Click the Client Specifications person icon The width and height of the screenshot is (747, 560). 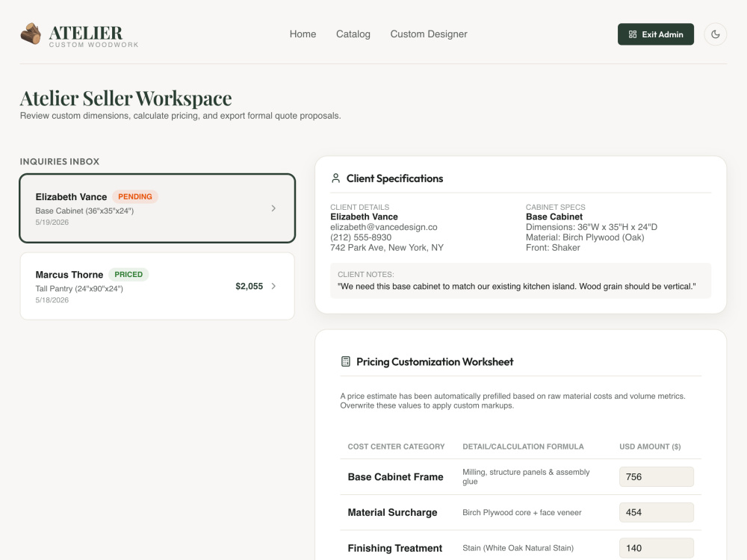click(336, 178)
